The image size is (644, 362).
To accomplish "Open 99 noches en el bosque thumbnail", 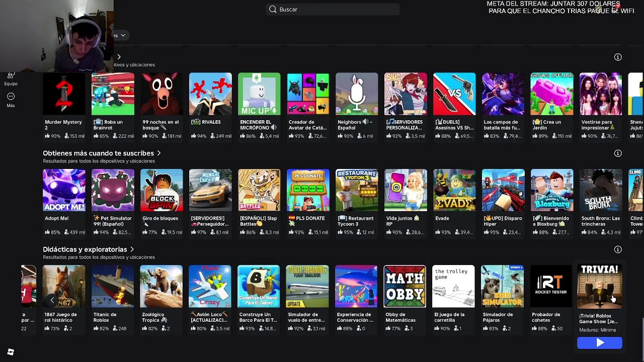I will [162, 94].
